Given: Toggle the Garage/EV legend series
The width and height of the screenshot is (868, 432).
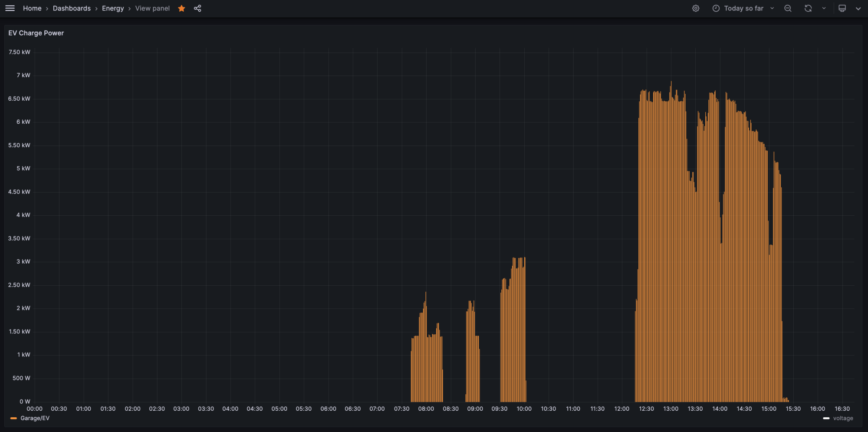Looking at the screenshot, I should click(35, 418).
